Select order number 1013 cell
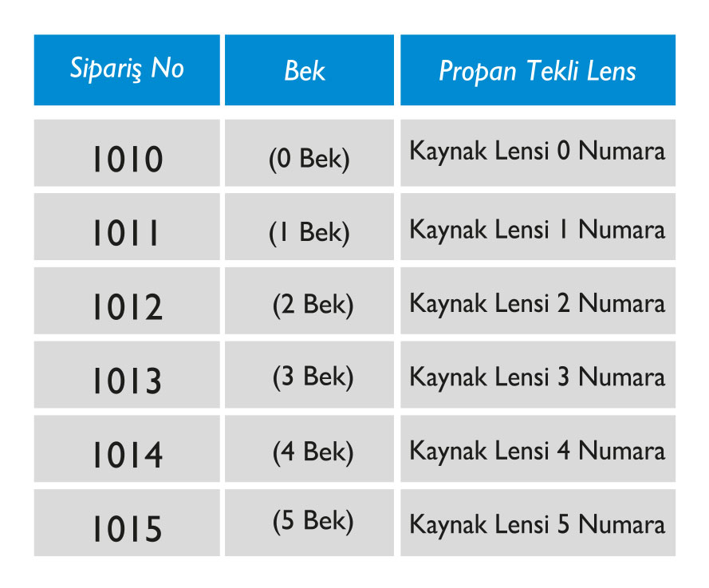This screenshot has width=709, height=588. tap(127, 380)
